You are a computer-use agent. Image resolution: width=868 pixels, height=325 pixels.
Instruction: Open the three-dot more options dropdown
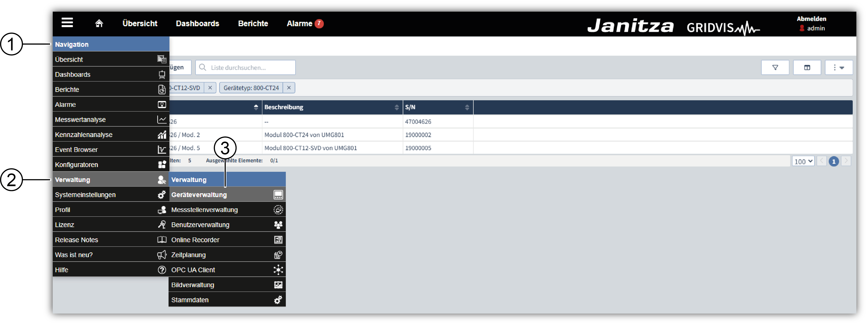[x=838, y=68]
